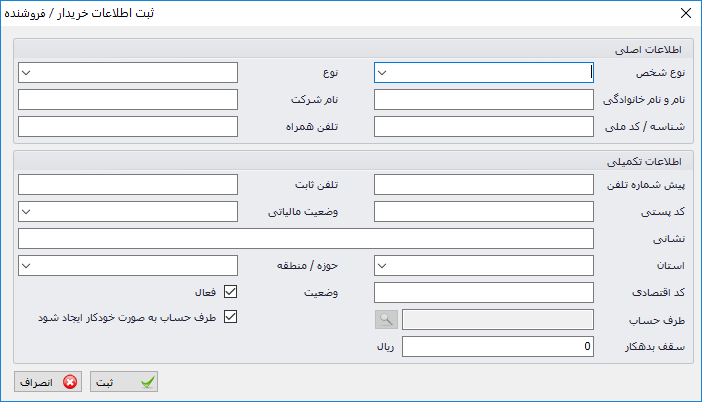Click the wide نشانی address field
The width and height of the screenshot is (702, 402).
click(x=306, y=239)
